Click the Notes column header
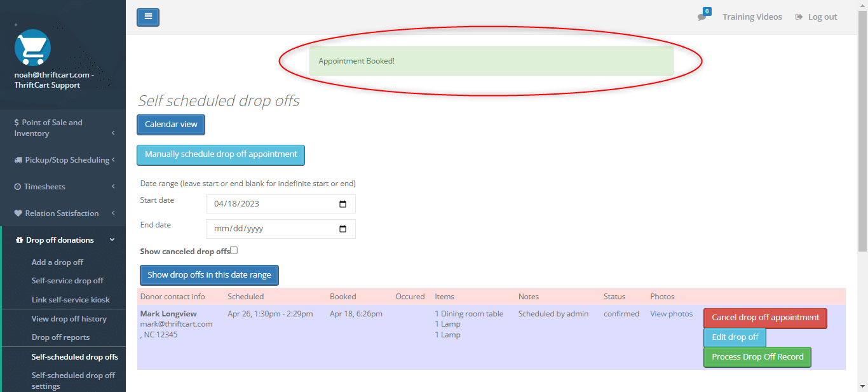This screenshot has width=868, height=392. click(529, 297)
